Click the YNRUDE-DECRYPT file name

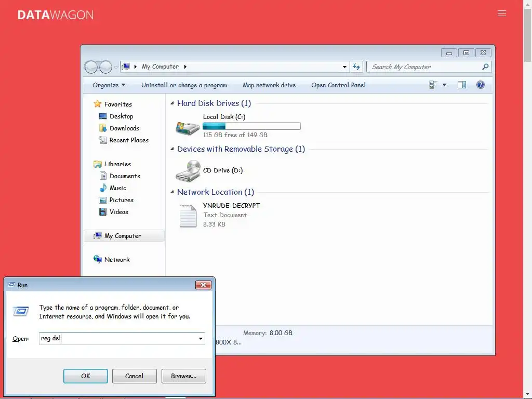pos(231,206)
